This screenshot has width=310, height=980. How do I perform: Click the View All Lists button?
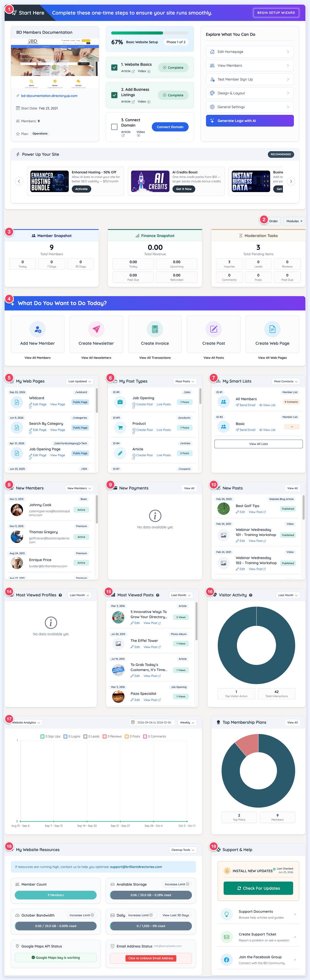click(x=258, y=444)
